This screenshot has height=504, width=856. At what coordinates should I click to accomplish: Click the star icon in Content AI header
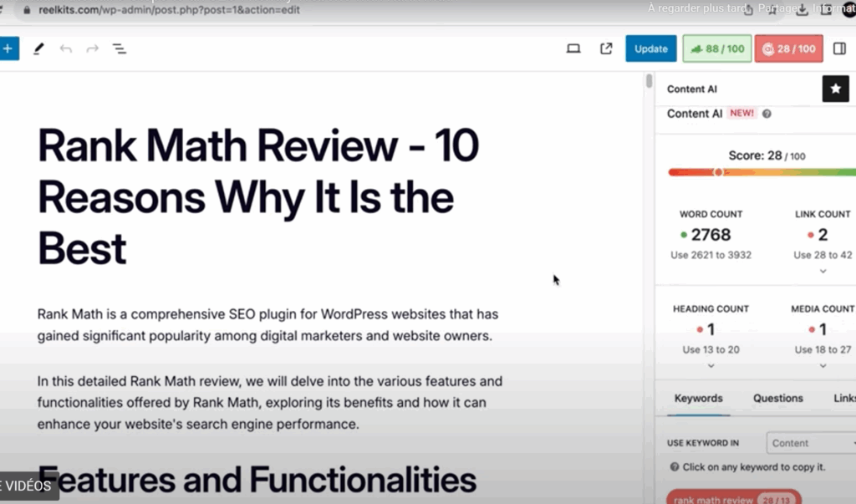click(x=835, y=89)
